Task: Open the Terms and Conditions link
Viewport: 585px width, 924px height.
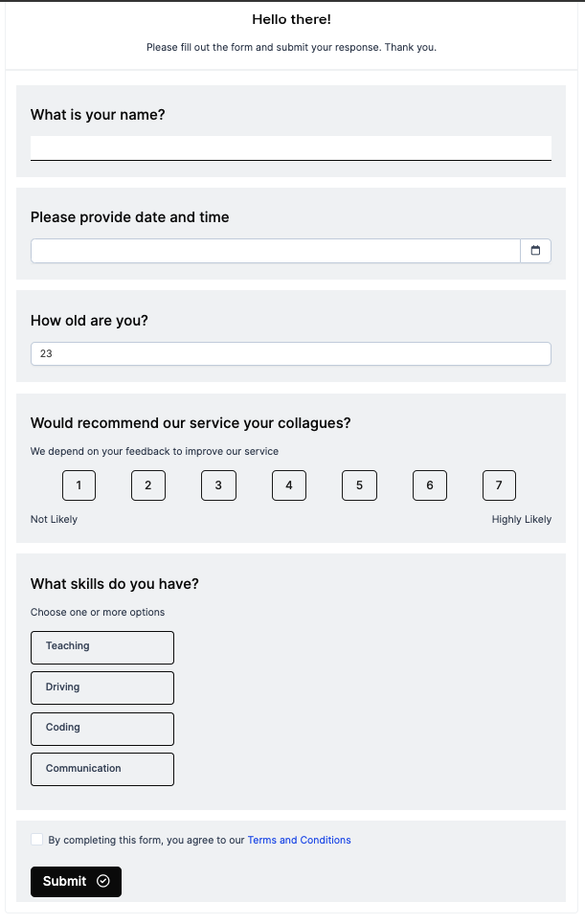Action: [299, 841]
